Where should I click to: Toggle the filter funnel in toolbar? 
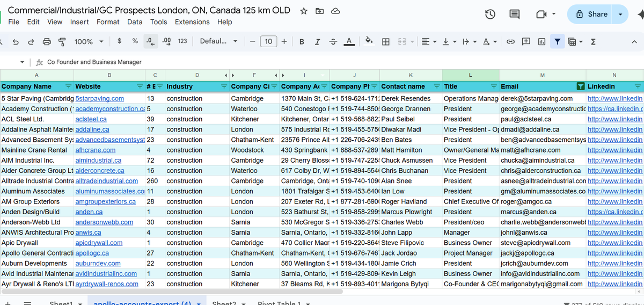coord(558,41)
